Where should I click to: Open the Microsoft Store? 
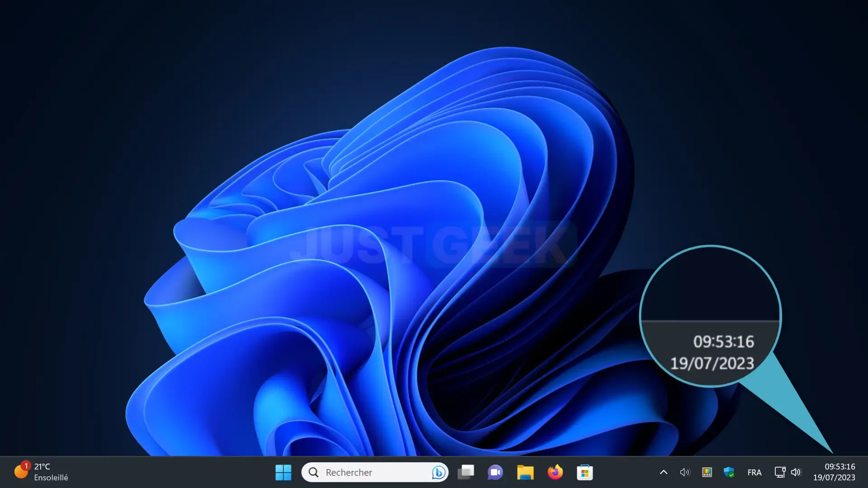(585, 473)
